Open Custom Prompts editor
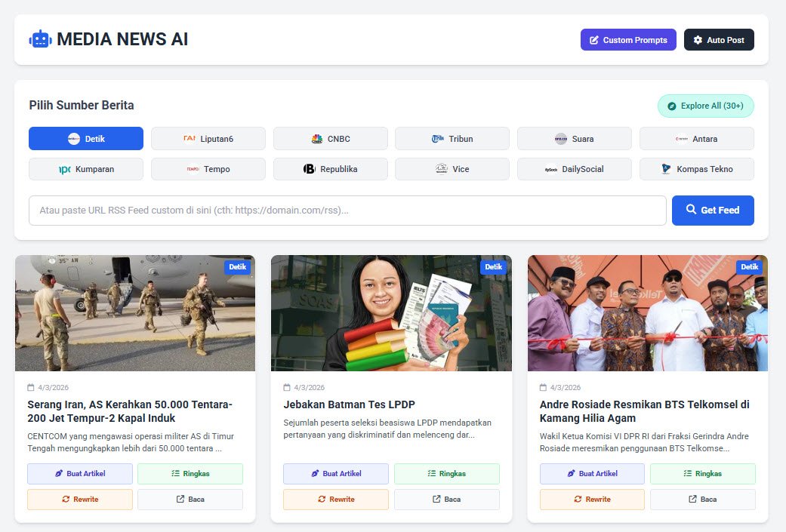 [628, 39]
